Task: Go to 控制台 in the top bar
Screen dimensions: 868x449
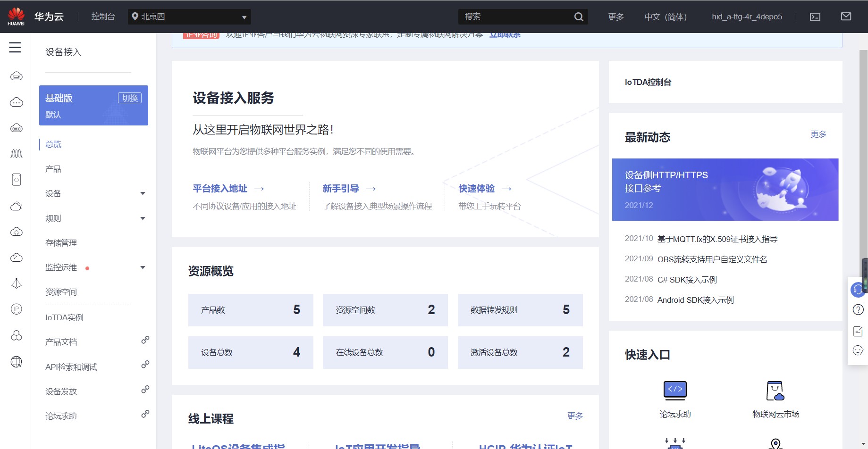Action: [x=103, y=17]
